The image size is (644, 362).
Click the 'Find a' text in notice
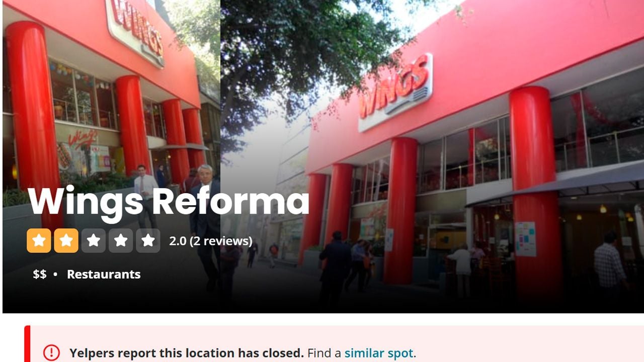tap(325, 353)
